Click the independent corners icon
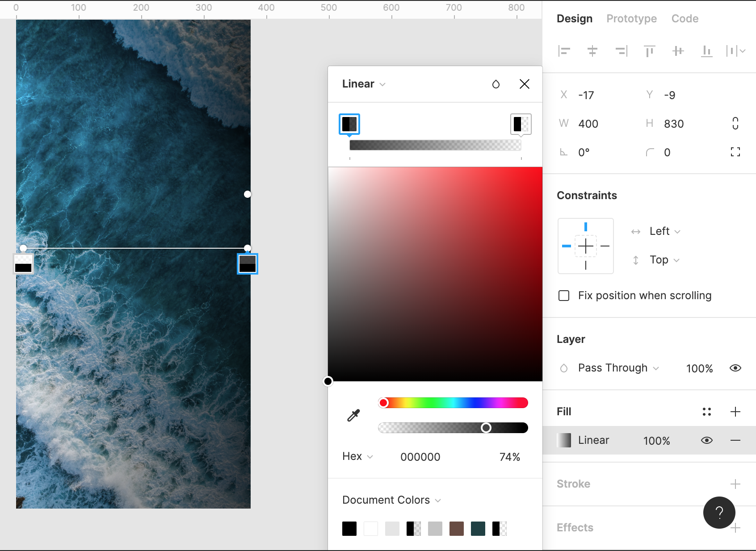The width and height of the screenshot is (756, 551). pyautogui.click(x=735, y=152)
